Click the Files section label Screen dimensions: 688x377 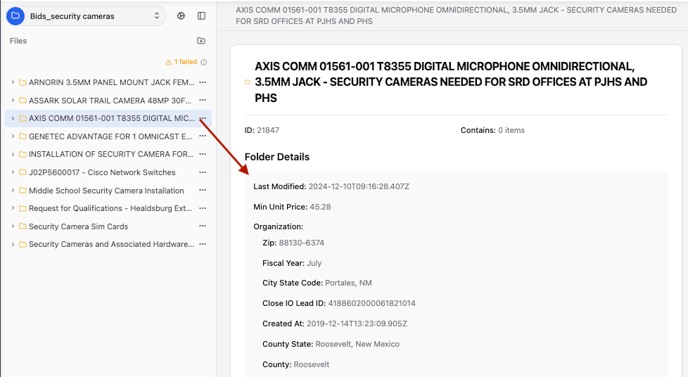coord(18,41)
